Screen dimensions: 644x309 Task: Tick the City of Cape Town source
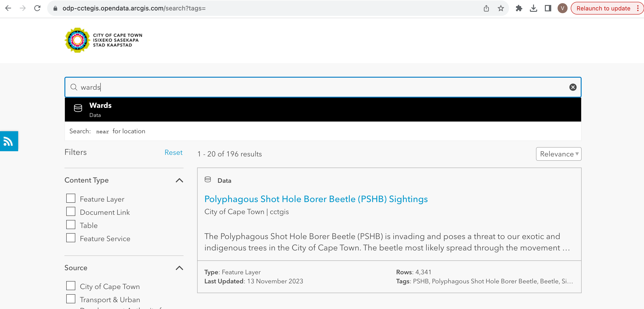point(71,286)
